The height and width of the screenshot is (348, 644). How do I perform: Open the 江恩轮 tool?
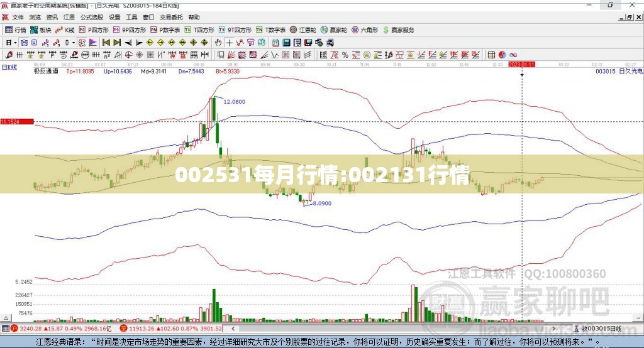(303, 30)
